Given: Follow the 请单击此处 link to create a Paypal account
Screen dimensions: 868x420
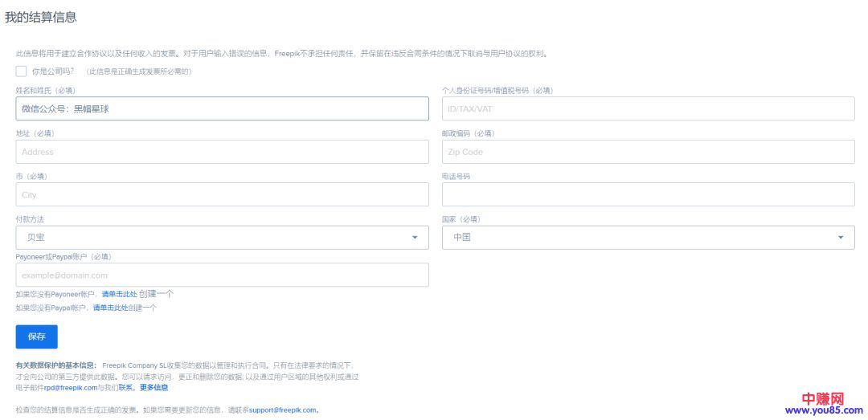Looking at the screenshot, I should click(x=110, y=308).
